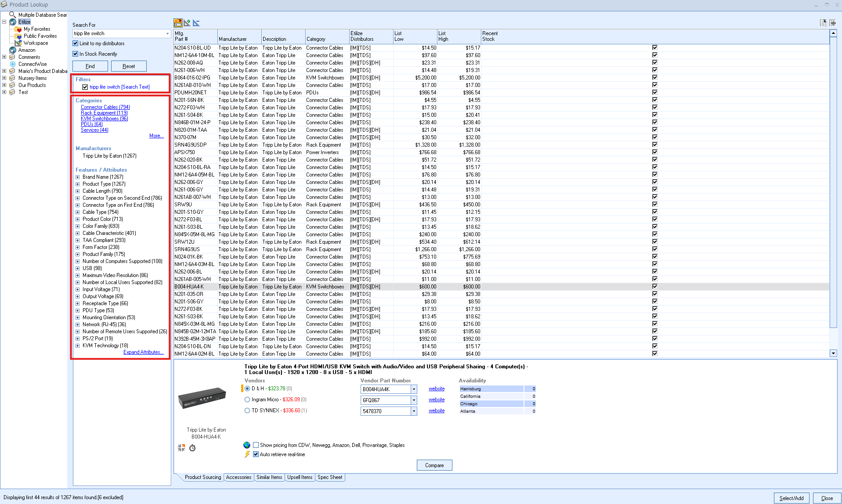Open the KVM Switchboxes (96) category link
Image resolution: width=842 pixels, height=504 pixels.
click(105, 119)
